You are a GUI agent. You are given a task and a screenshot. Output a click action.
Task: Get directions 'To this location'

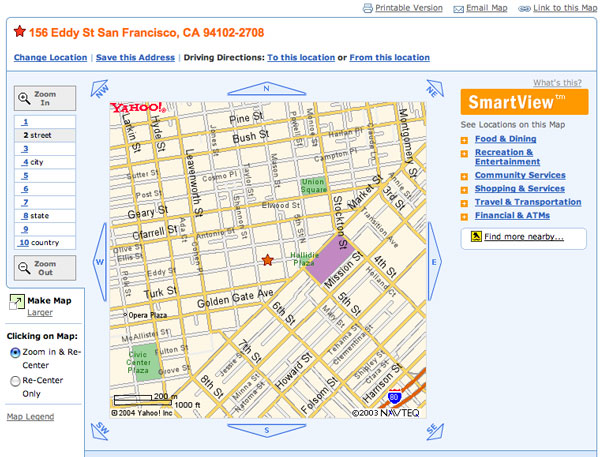pos(301,57)
